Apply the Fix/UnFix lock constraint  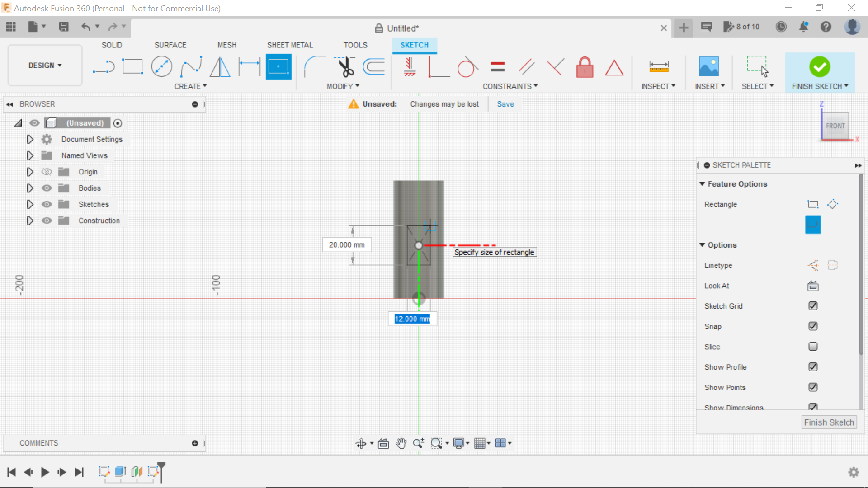tap(585, 67)
